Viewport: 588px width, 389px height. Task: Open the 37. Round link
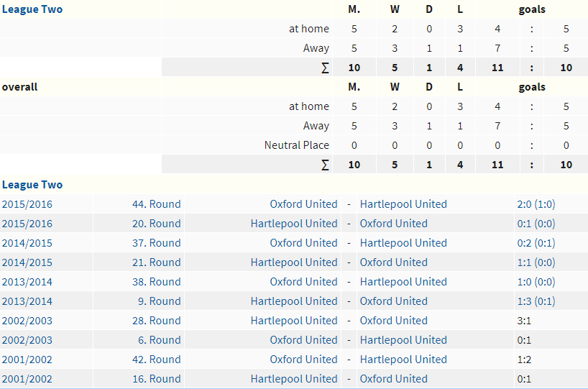(157, 243)
